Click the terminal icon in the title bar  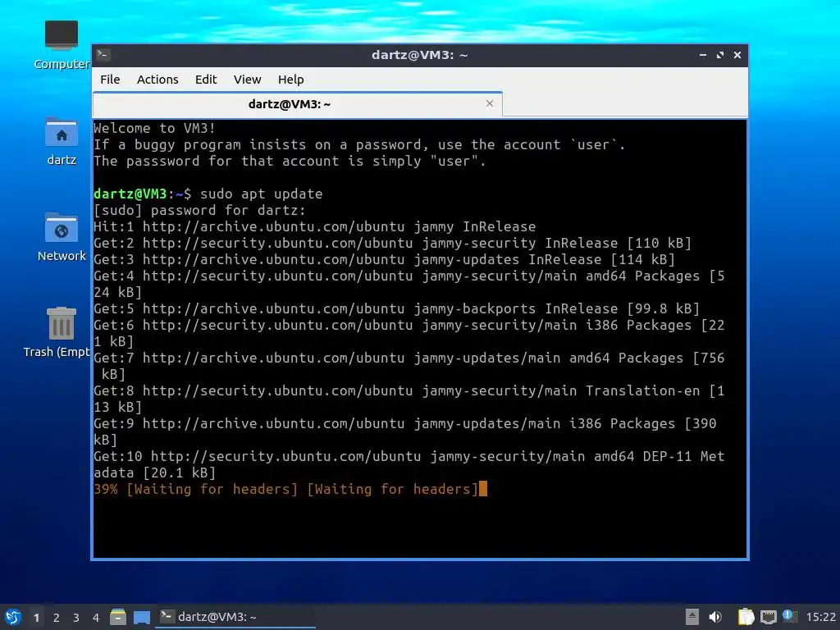click(x=103, y=55)
